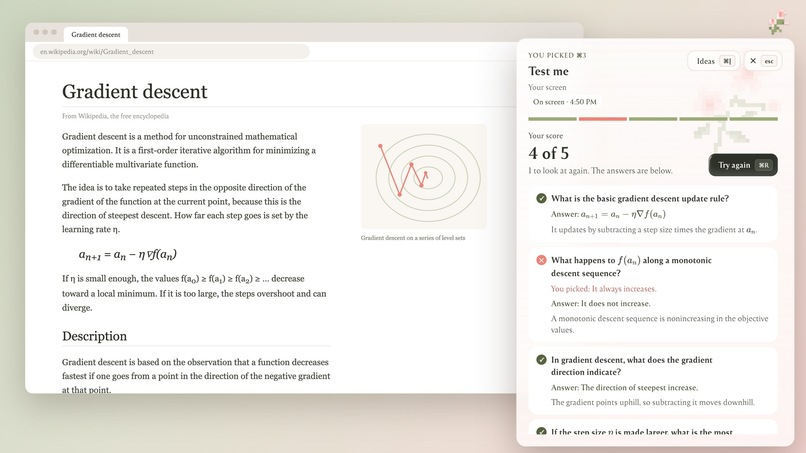Screen dimensions: 806x453
Task: Click the 'What is the basic gradient descent update rule?' question
Action: pos(640,198)
